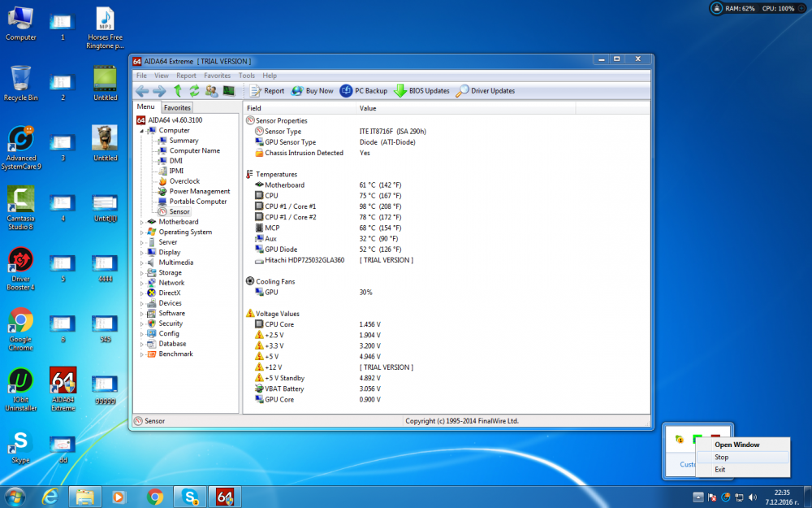Open the Manage Users toolbar icon
The width and height of the screenshot is (812, 508).
pyautogui.click(x=211, y=91)
